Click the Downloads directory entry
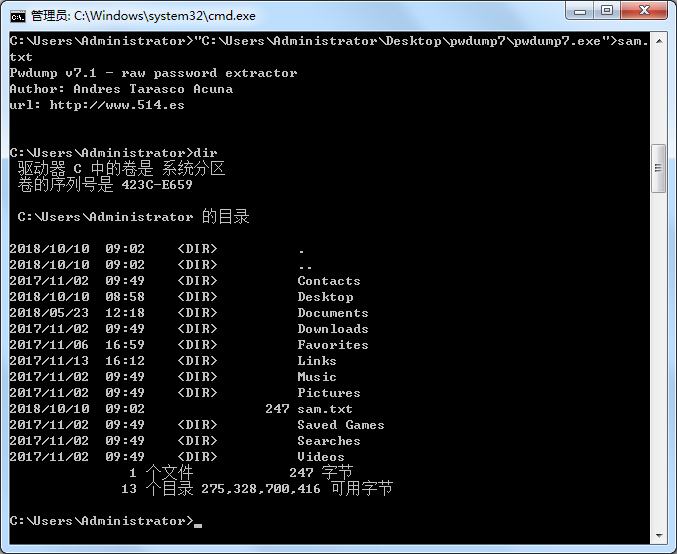This screenshot has height=554, width=677. click(332, 329)
